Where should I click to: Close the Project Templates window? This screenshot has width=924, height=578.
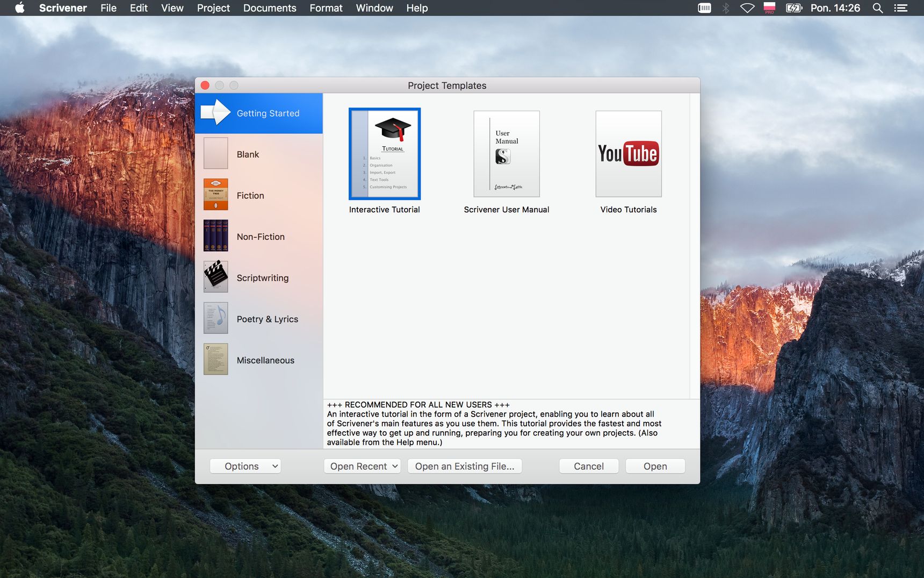click(x=205, y=85)
